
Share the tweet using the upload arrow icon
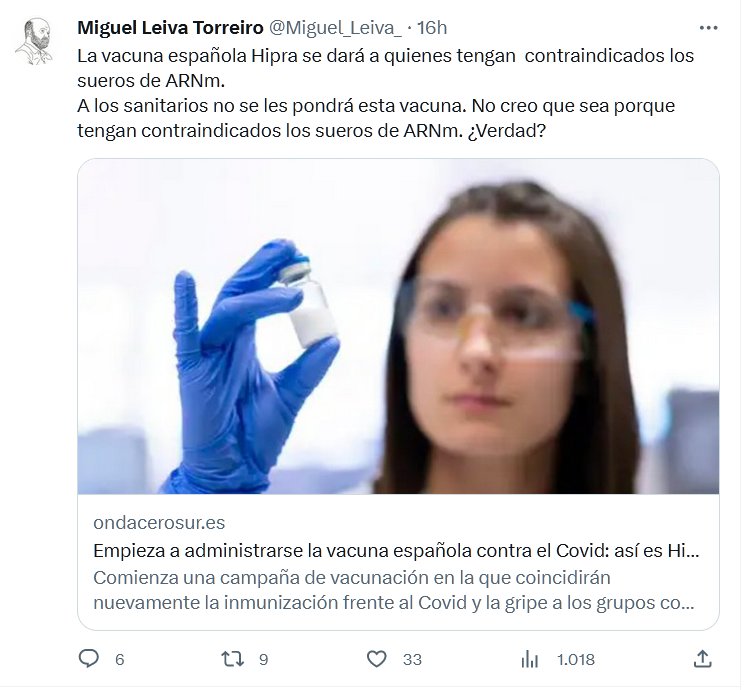[702, 658]
